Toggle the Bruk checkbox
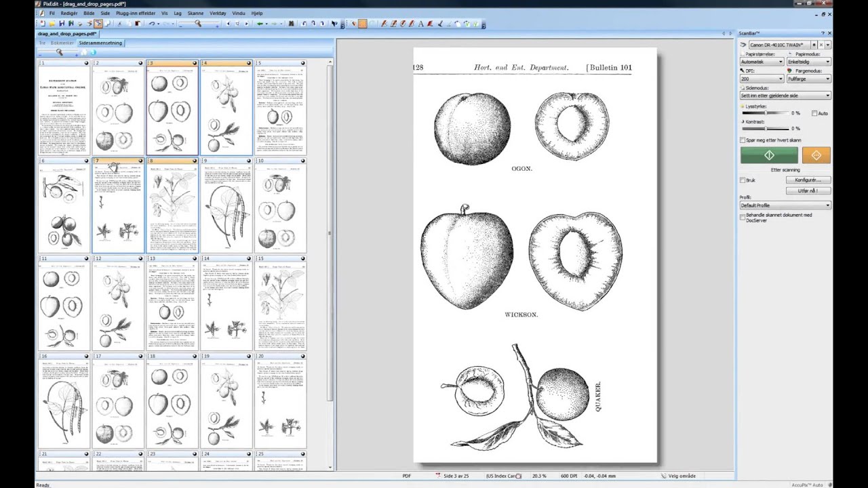 [743, 180]
